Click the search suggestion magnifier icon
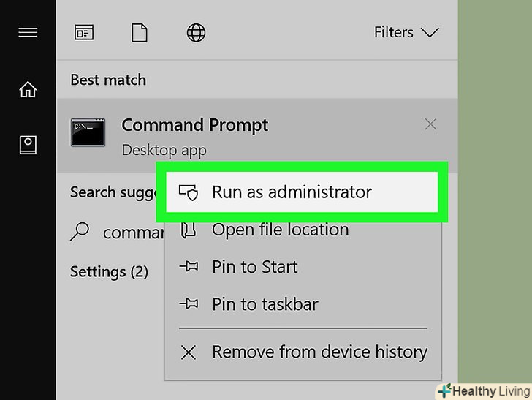This screenshot has height=400, width=532. (x=80, y=232)
